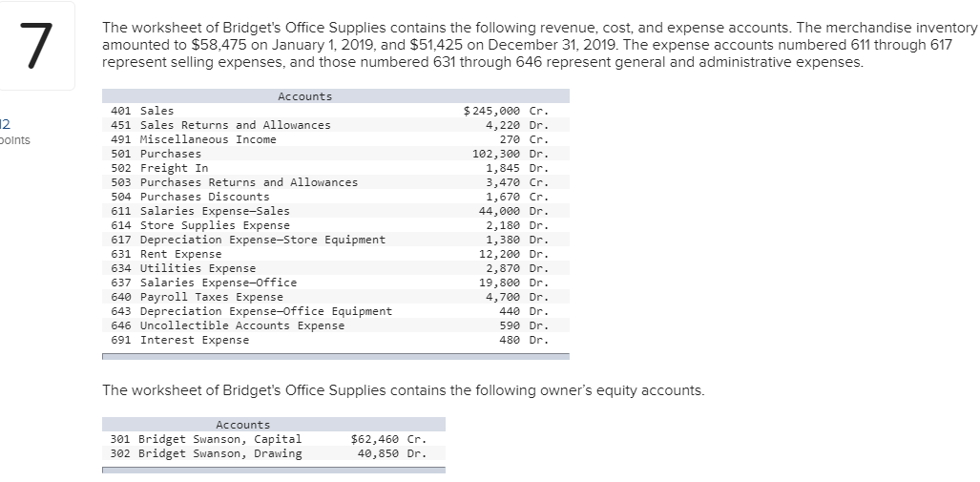Click the $62,460 Cr. capital amount
Screen dimensions: 980x482
pyautogui.click(x=388, y=439)
